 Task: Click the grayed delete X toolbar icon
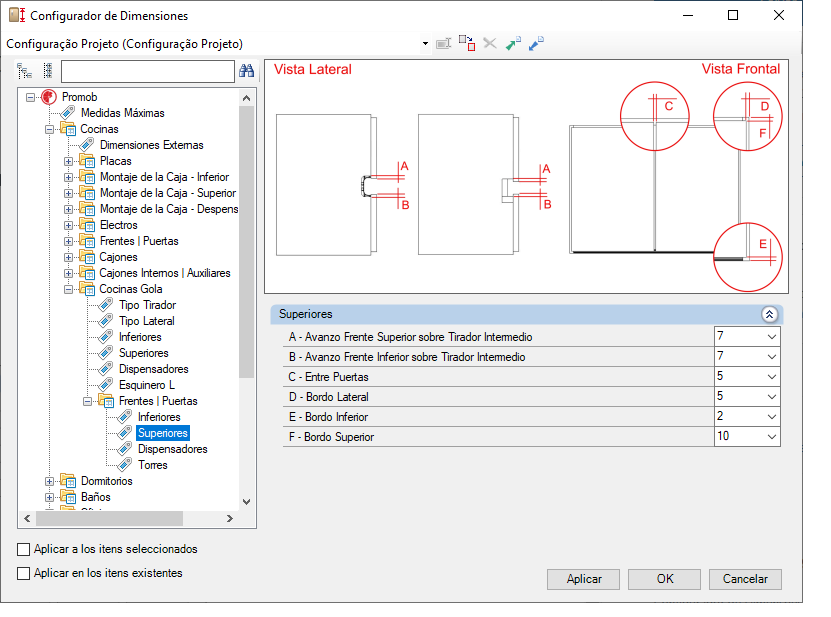[x=490, y=44]
